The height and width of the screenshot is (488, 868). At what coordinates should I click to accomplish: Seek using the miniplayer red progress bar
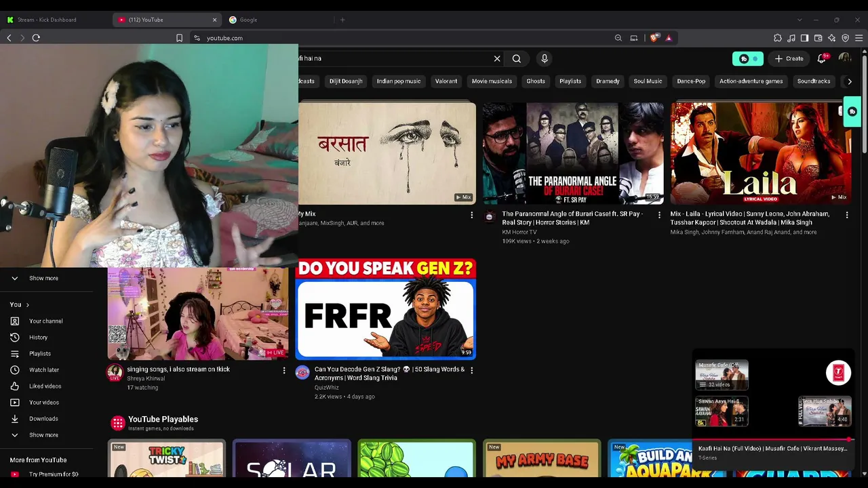coord(772,440)
